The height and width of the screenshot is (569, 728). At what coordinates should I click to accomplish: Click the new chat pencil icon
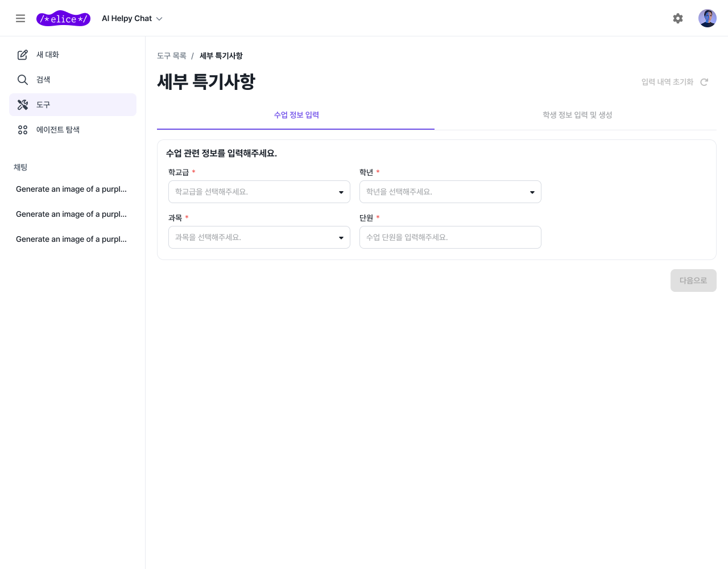[x=23, y=55]
